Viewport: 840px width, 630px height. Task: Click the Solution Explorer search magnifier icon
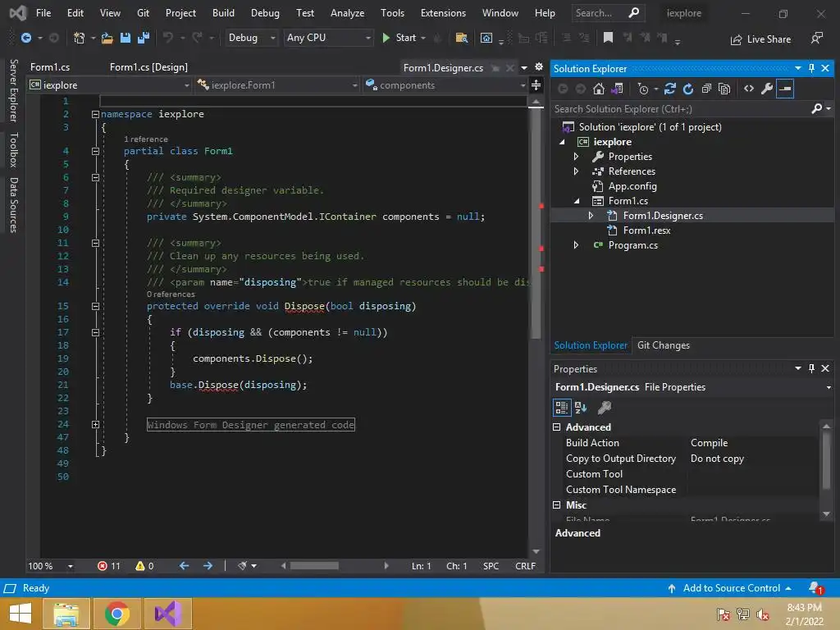[817, 109]
